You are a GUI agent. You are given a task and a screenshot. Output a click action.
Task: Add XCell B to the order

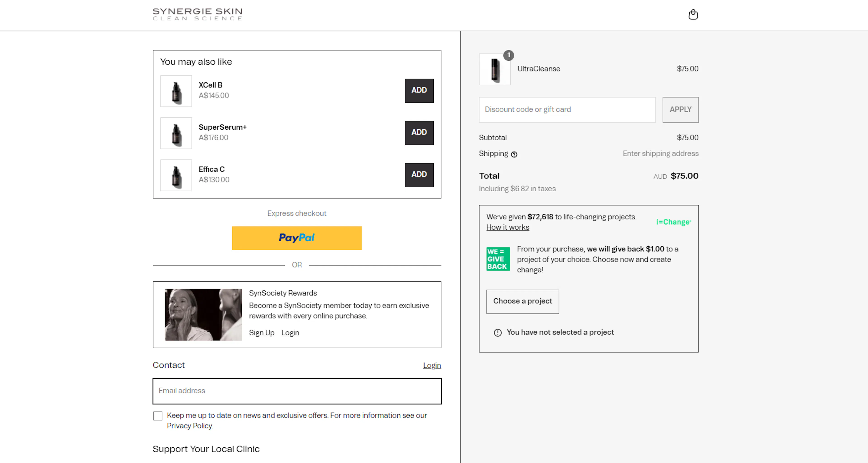(x=419, y=90)
